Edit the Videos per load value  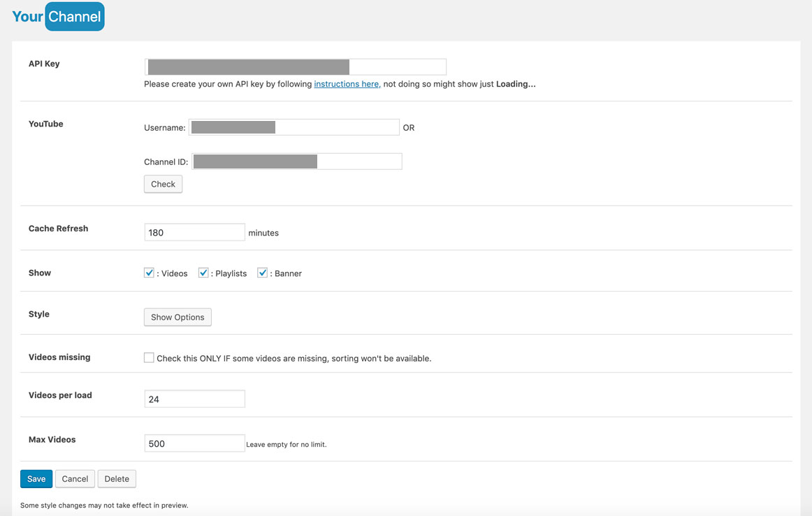tap(194, 399)
